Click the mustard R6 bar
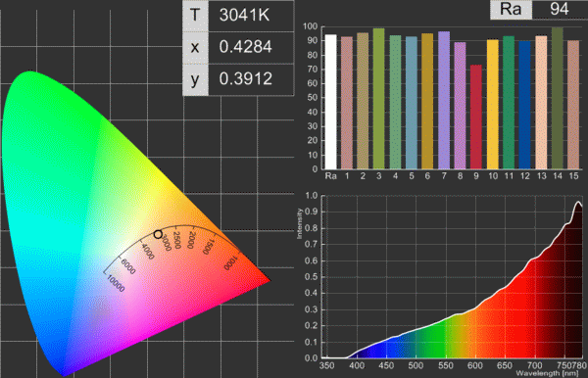Viewport: 588px width, 378px height. click(427, 101)
